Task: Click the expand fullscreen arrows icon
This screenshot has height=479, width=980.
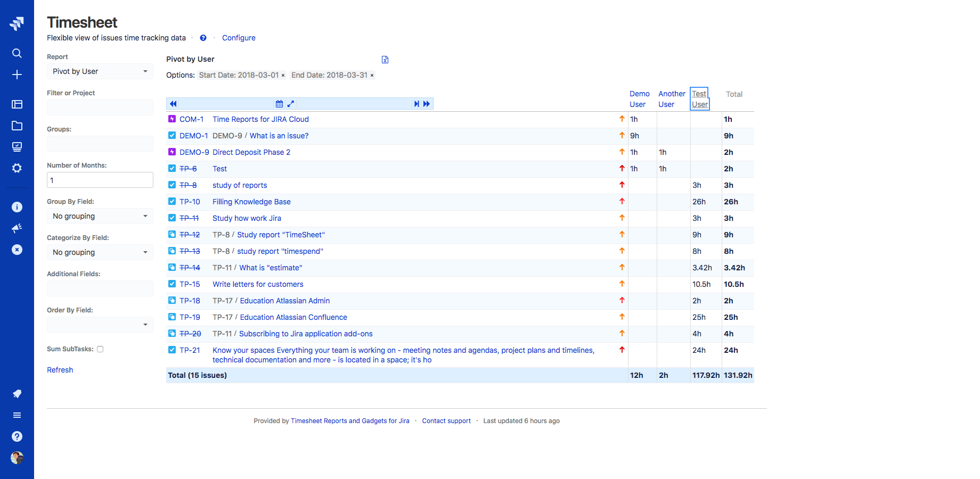Action: (291, 104)
